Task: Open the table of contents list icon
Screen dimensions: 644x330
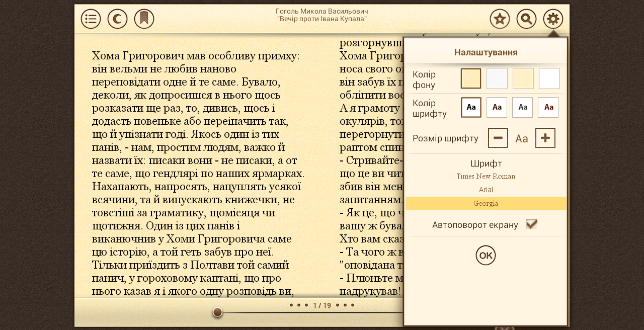Action: (91, 19)
